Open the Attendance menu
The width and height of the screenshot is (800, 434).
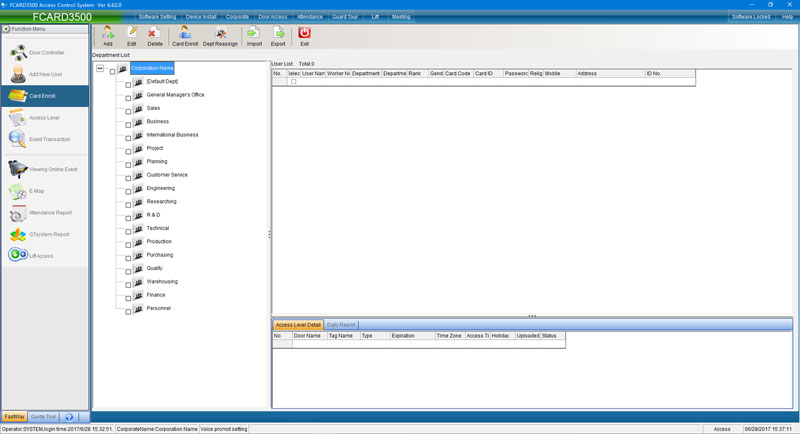[309, 17]
